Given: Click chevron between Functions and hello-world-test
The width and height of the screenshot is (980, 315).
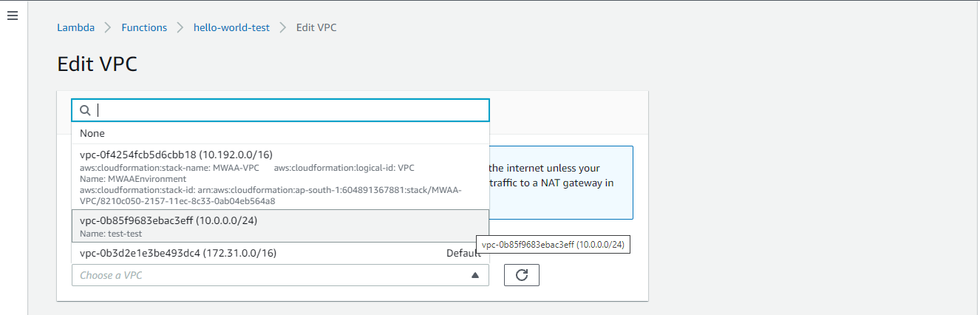Looking at the screenshot, I should (x=180, y=27).
